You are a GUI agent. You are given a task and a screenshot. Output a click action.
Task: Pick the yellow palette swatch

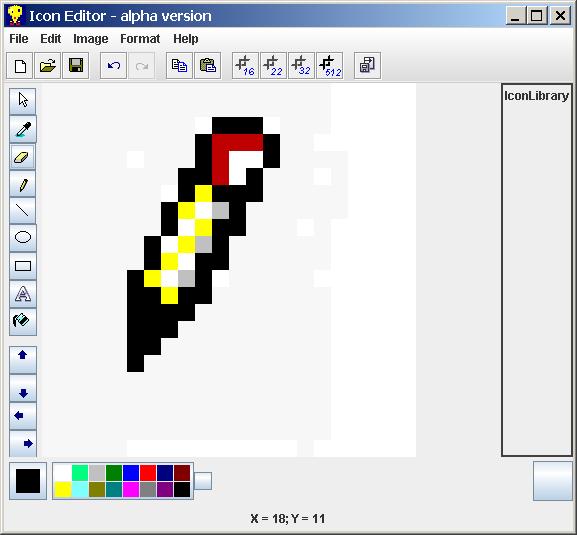(x=63, y=489)
